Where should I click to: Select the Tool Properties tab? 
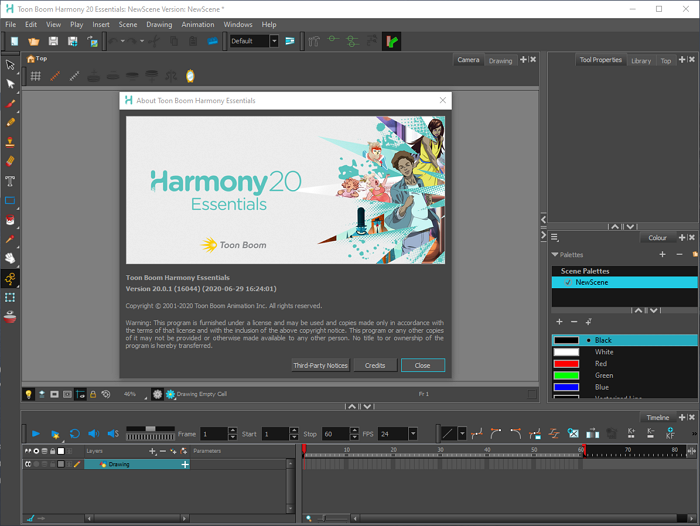pyautogui.click(x=600, y=60)
